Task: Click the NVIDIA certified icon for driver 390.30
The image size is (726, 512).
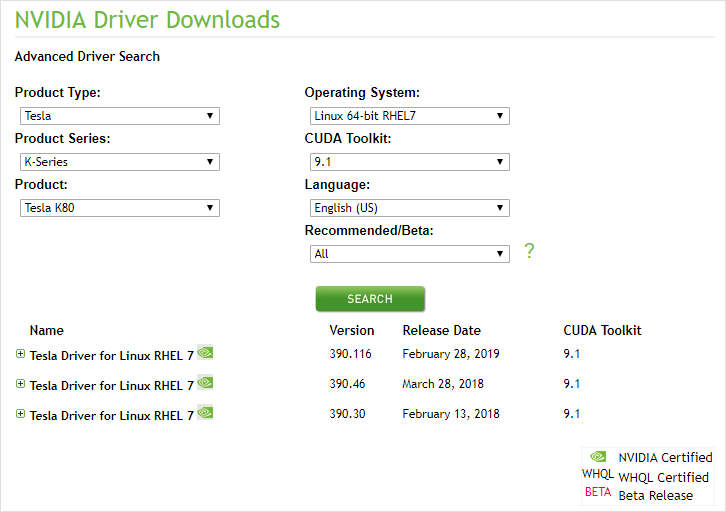Action: click(x=205, y=413)
